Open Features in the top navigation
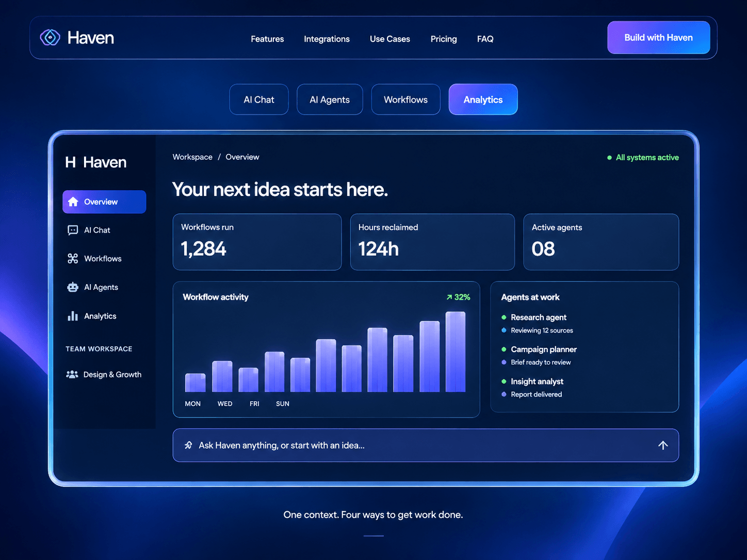This screenshot has width=747, height=560. [267, 39]
